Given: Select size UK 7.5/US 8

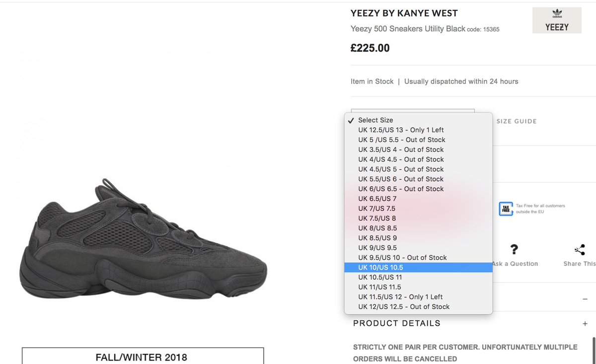Looking at the screenshot, I should coord(418,218).
